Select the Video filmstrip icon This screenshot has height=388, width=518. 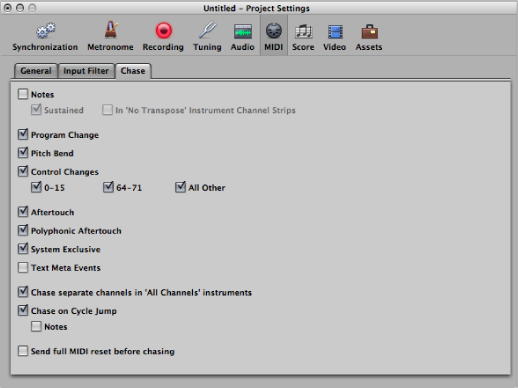pyautogui.click(x=335, y=32)
